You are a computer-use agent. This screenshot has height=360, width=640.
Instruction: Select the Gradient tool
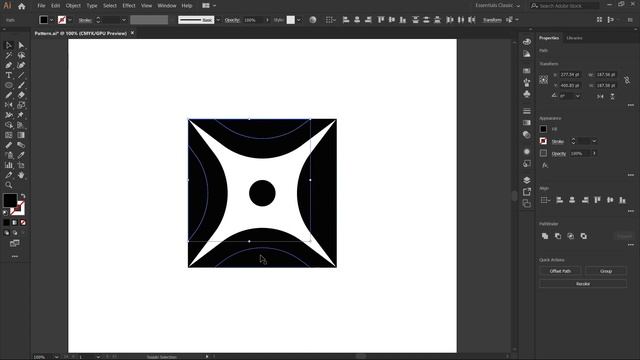tap(21, 135)
